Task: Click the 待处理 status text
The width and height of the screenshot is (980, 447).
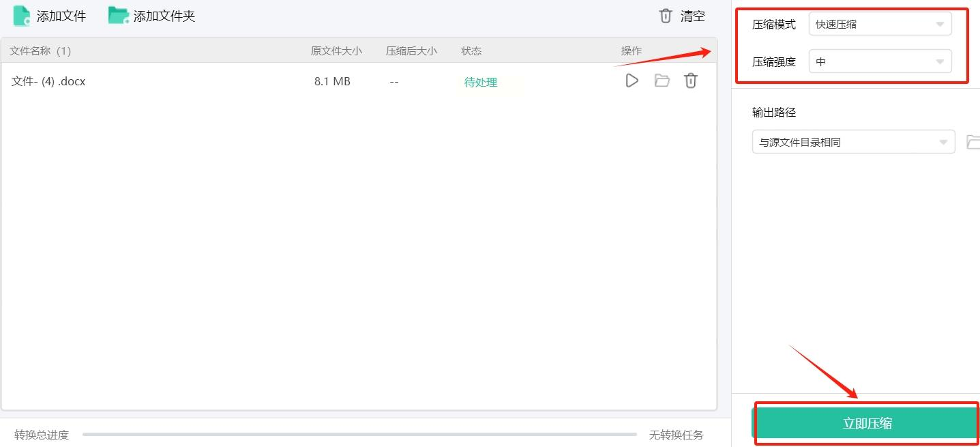Action: point(481,82)
